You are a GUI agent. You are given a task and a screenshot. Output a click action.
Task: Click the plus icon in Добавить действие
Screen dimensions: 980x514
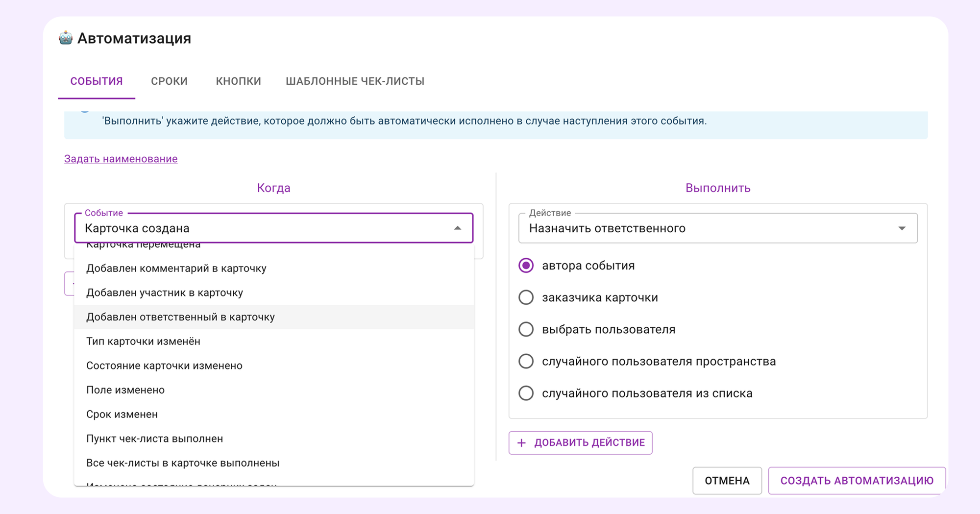(521, 442)
